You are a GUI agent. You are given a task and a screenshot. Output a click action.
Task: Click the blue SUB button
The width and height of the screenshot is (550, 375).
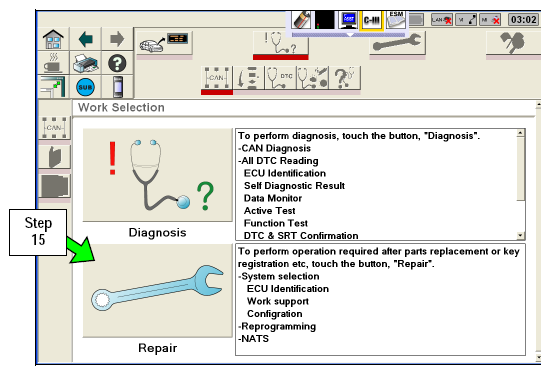(x=85, y=87)
